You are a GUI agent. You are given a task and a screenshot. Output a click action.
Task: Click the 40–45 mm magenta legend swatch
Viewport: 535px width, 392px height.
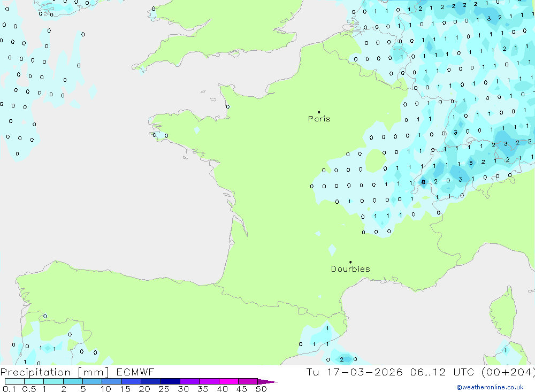point(228,381)
